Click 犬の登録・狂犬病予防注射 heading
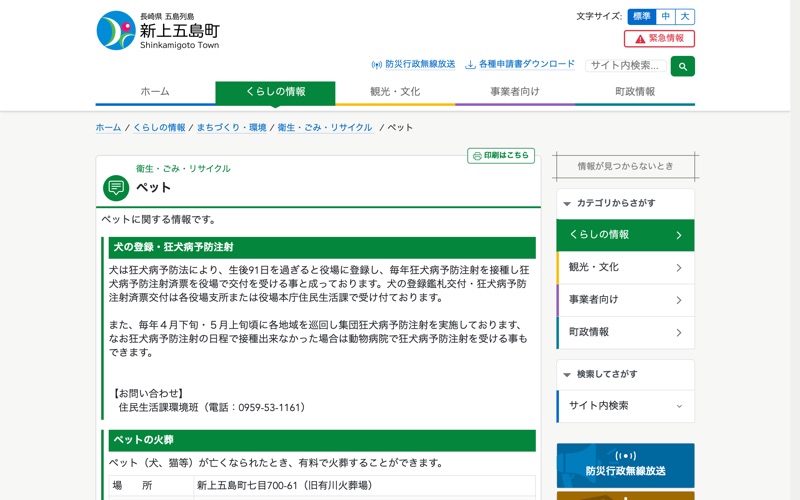Viewport: 800px width, 500px height. [x=322, y=247]
